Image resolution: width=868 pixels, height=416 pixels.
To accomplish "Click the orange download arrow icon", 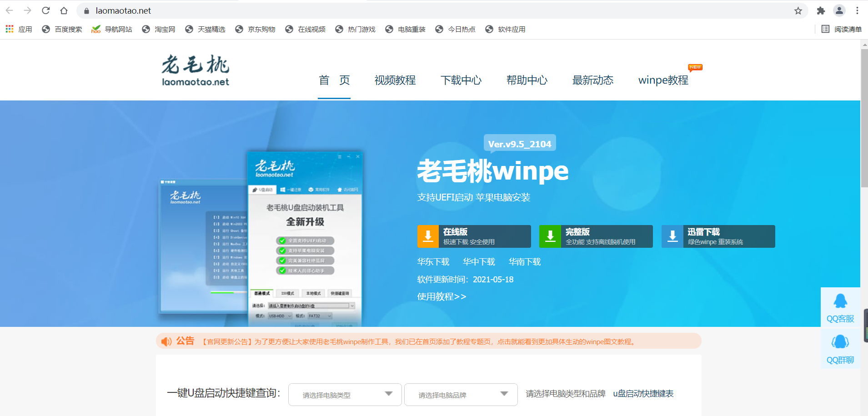I will [428, 236].
